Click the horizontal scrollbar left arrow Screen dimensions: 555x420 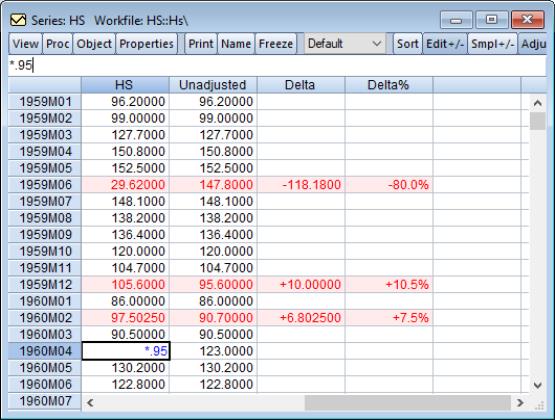click(90, 403)
